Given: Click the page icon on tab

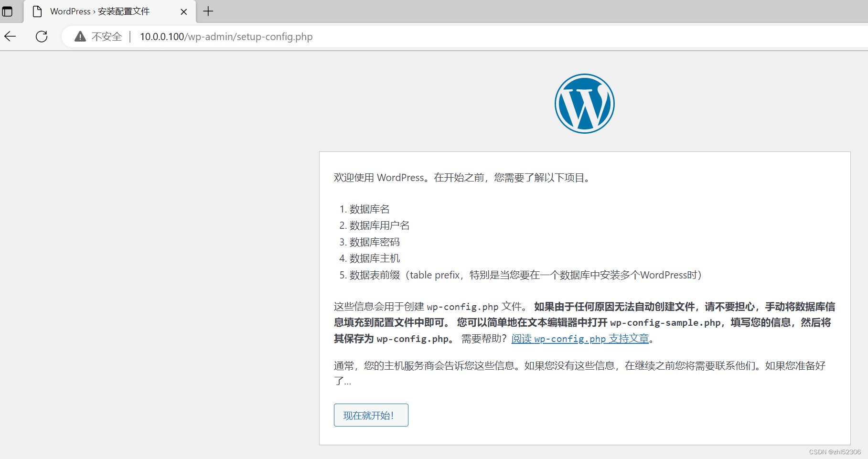Looking at the screenshot, I should (x=37, y=11).
